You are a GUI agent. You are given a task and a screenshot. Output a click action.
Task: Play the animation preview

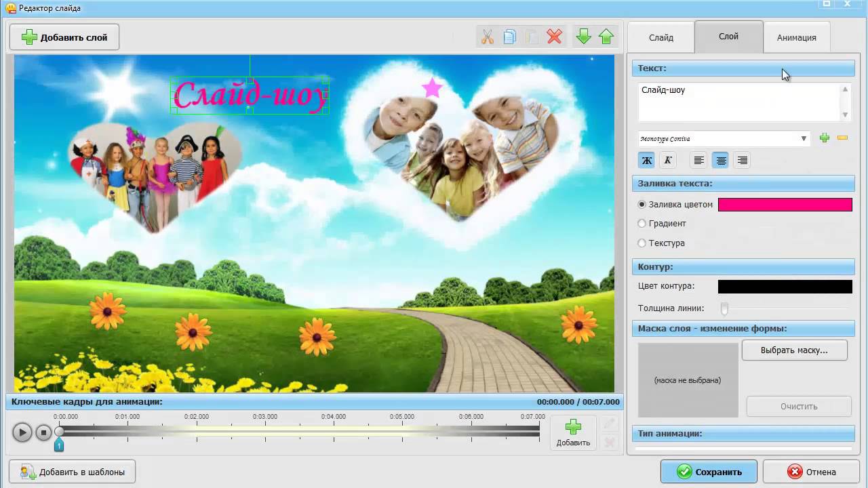tap(22, 432)
